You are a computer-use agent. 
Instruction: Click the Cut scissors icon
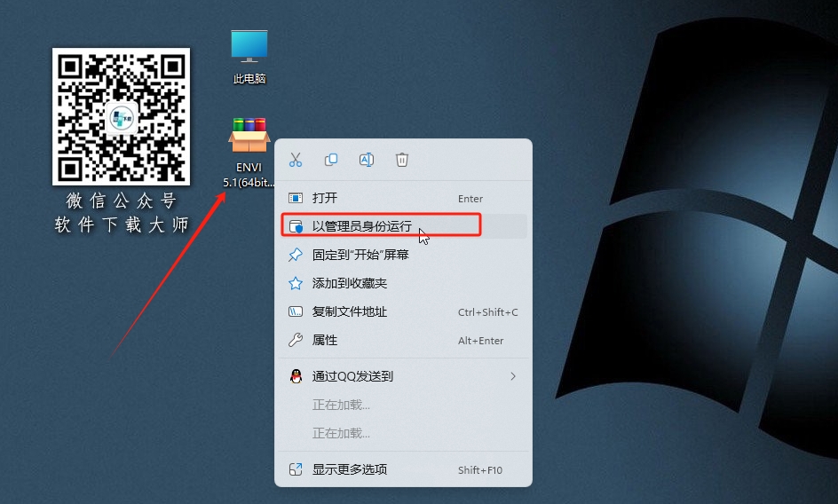(x=296, y=160)
